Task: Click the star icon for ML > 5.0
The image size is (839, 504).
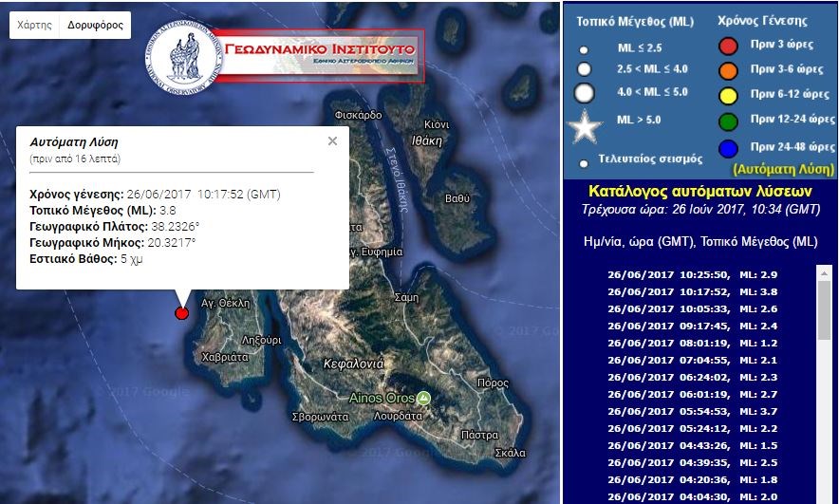Action: click(585, 123)
